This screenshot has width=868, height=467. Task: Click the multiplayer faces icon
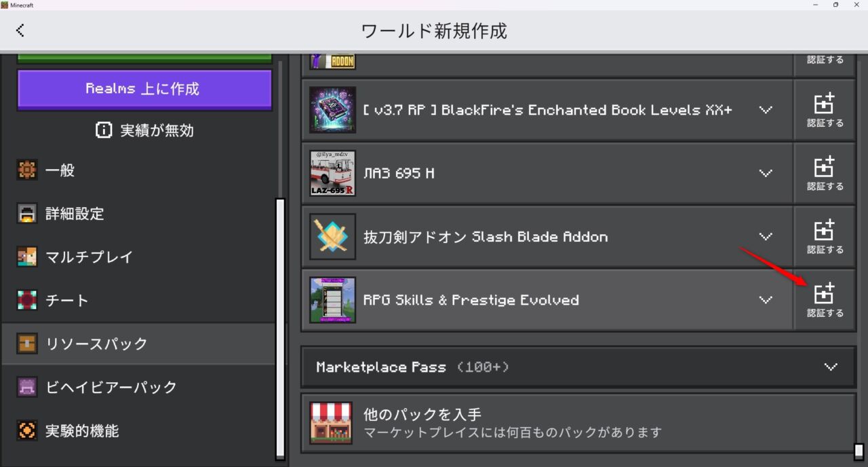27,257
